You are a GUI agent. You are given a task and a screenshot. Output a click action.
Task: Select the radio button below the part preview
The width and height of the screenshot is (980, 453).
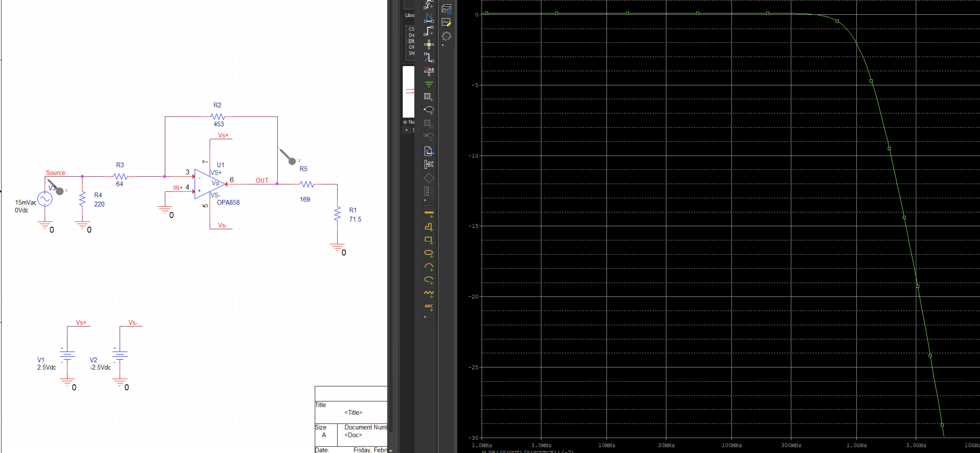click(405, 122)
